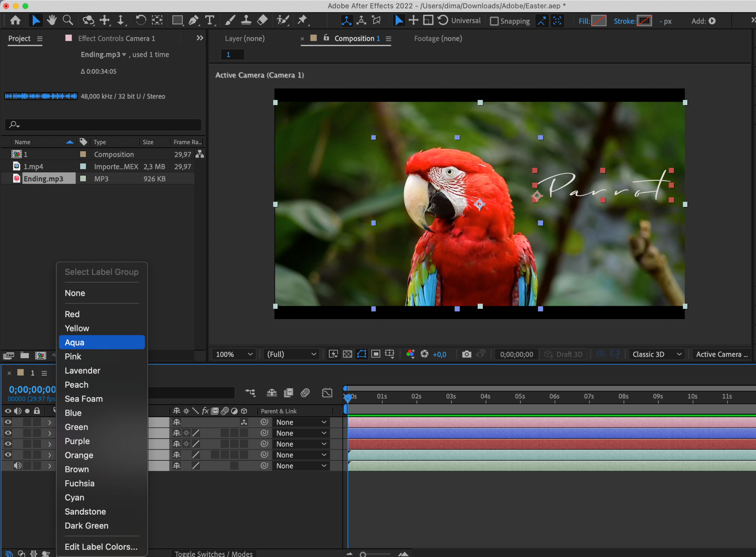Select the Puppet Pin tool
Viewport: 756px width, 557px height.
point(302,20)
